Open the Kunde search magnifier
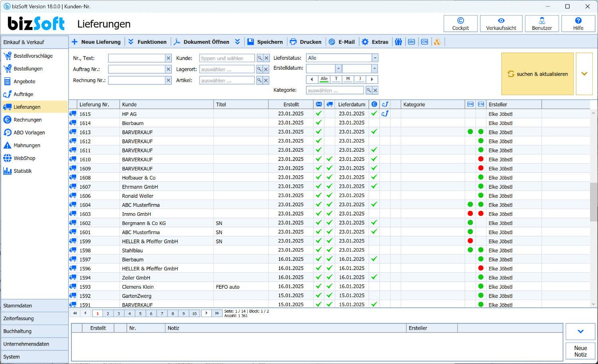The image size is (598, 364). coord(260,58)
